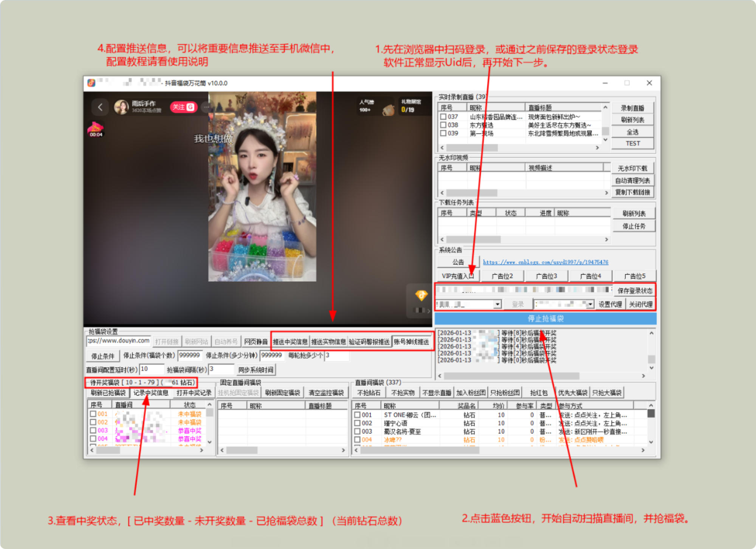
Task: Click the 每轮抢多少个 input field
Action: [336, 356]
